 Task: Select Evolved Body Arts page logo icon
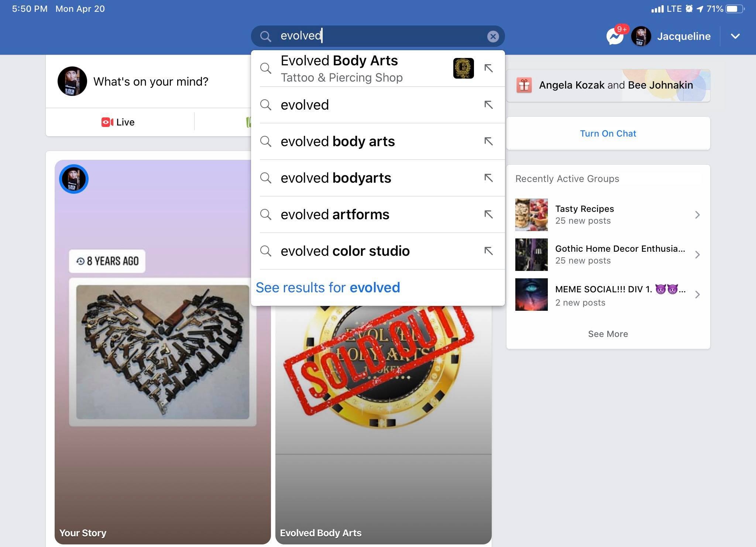(463, 68)
